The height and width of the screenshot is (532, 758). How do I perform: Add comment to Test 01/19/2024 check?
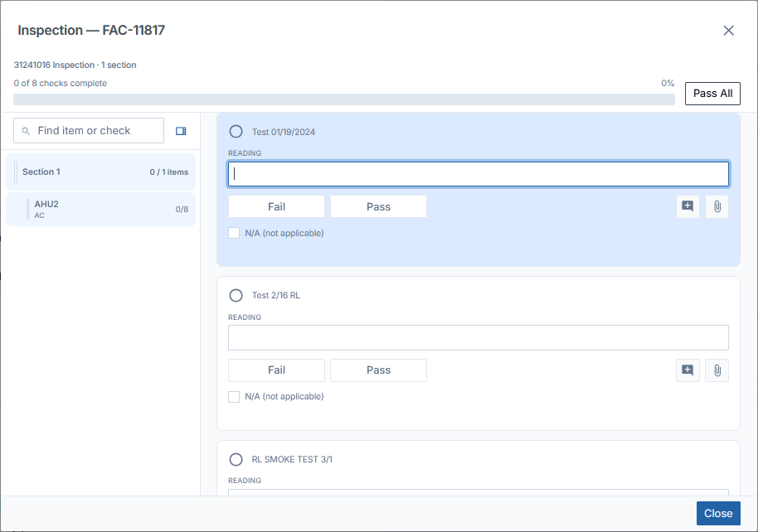(x=688, y=207)
